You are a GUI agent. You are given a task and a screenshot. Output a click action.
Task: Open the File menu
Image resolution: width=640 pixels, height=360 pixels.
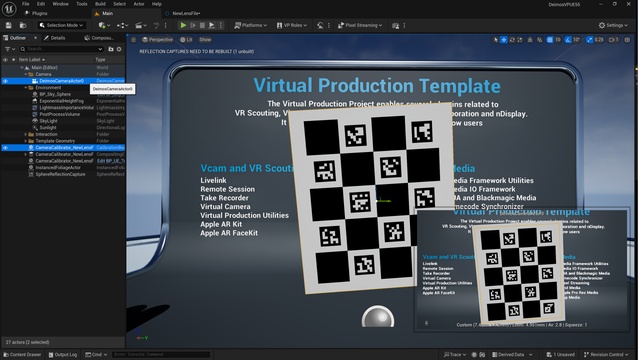coord(25,4)
